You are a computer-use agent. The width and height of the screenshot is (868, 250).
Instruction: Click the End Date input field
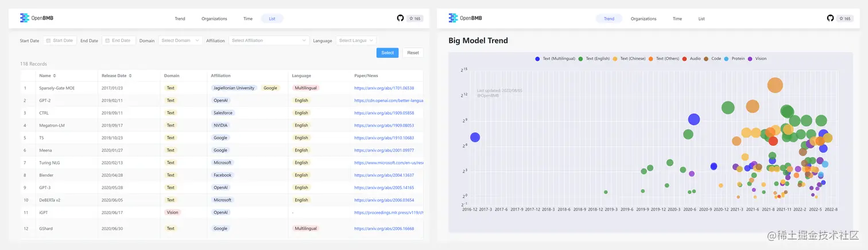click(x=119, y=41)
